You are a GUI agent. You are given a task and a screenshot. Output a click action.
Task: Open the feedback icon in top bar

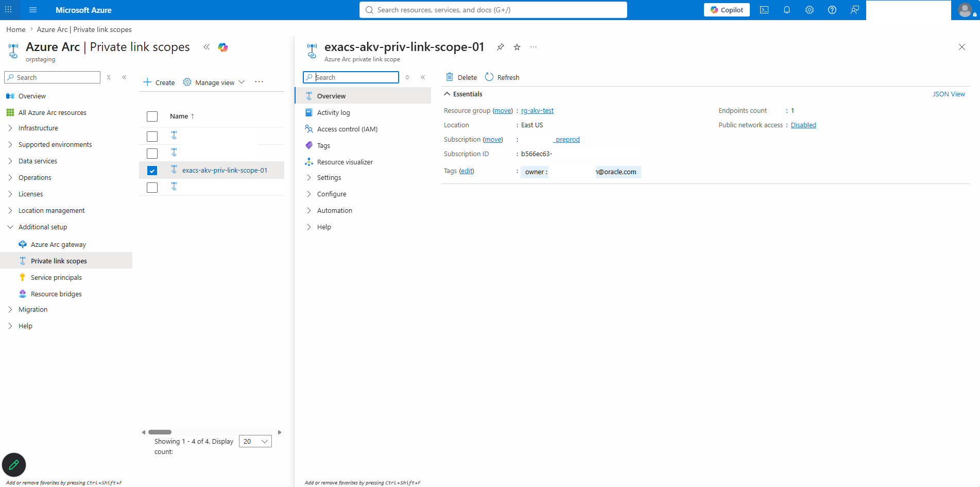pyautogui.click(x=855, y=10)
